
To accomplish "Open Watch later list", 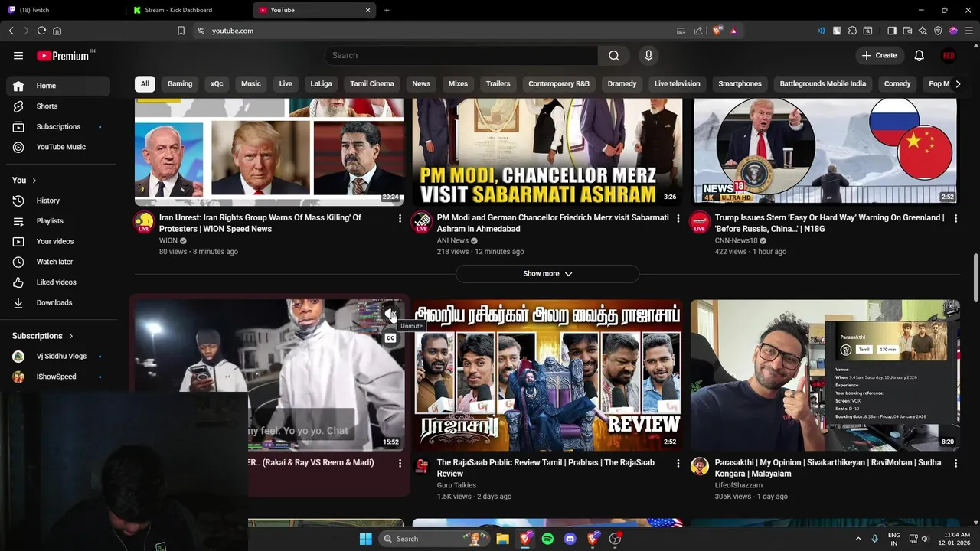I will click(58, 262).
